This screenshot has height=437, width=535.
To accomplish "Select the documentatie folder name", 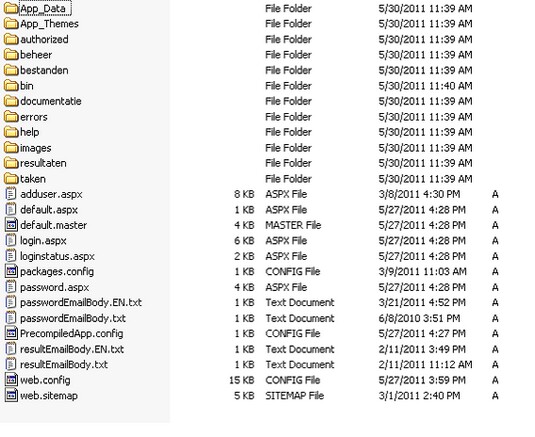I will point(50,101).
